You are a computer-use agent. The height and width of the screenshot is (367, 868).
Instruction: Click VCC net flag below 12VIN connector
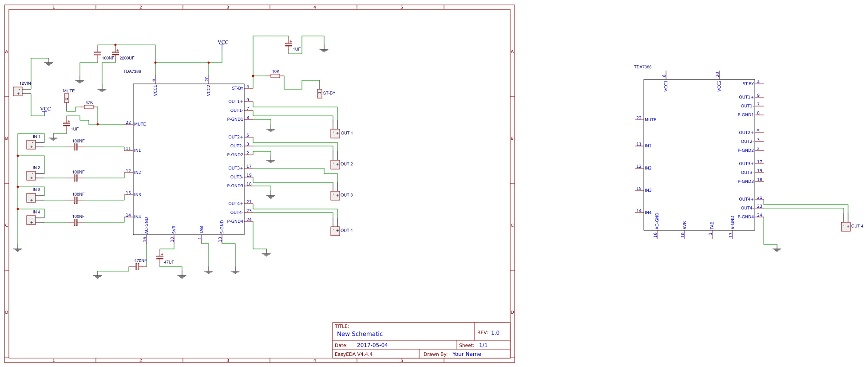pos(45,110)
